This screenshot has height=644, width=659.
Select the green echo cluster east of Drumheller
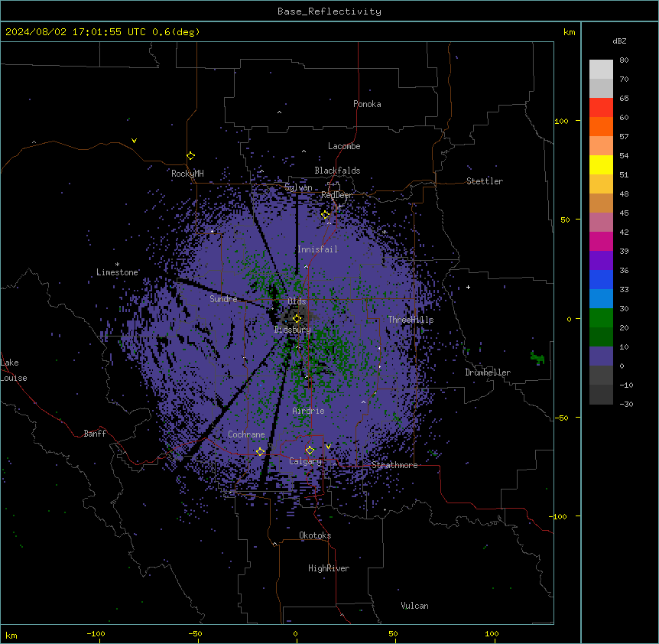pos(537,358)
